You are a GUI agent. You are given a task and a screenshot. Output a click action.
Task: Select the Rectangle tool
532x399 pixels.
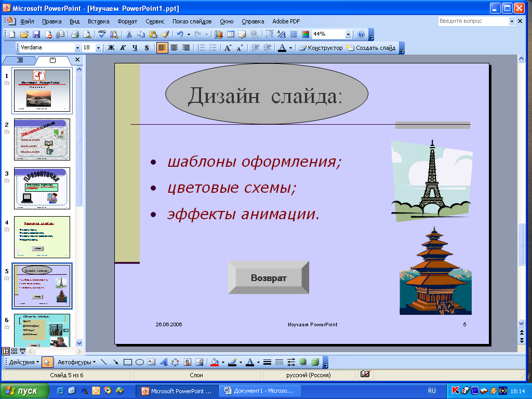coord(128,362)
